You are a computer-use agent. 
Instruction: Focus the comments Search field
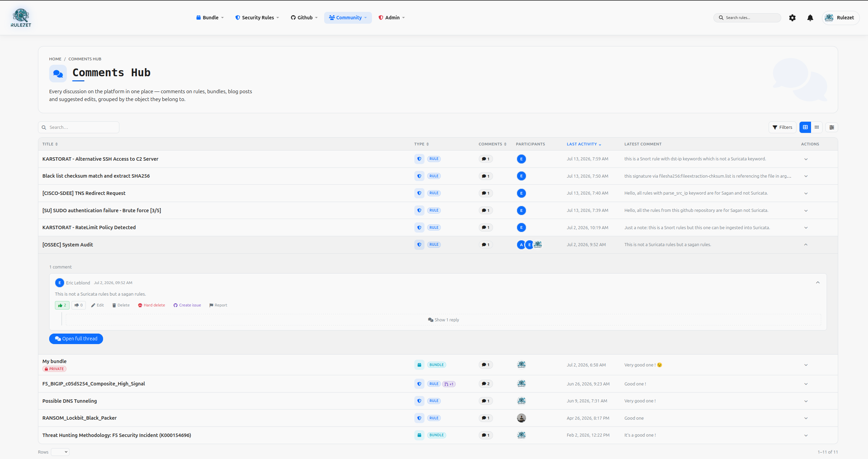(x=79, y=127)
